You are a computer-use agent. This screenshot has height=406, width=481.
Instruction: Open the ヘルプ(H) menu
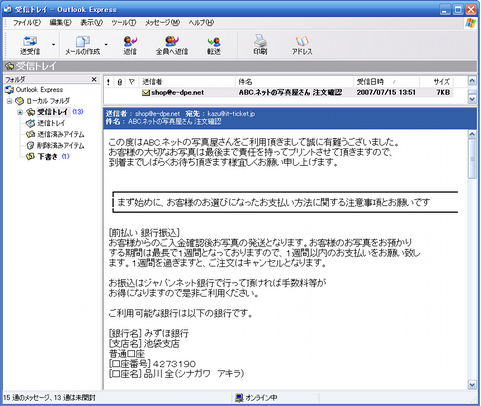point(201,23)
